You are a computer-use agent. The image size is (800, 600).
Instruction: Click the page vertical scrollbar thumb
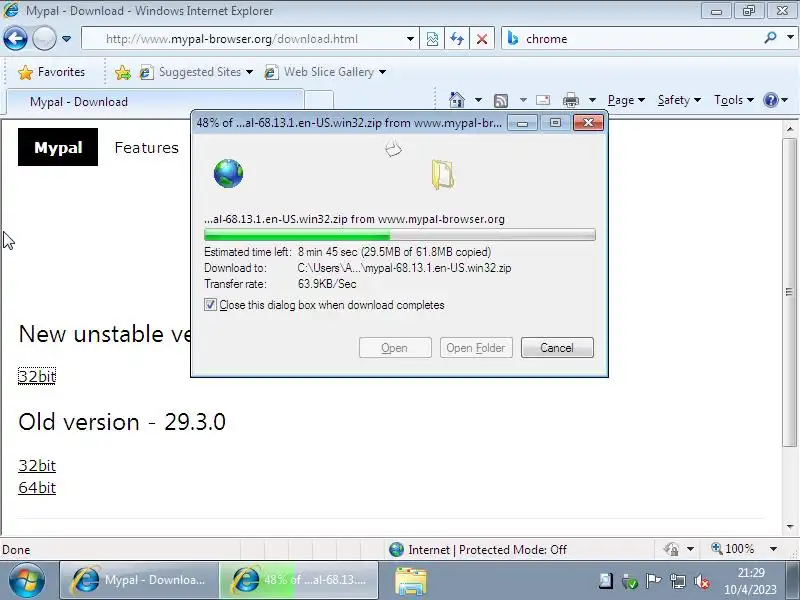click(x=789, y=292)
